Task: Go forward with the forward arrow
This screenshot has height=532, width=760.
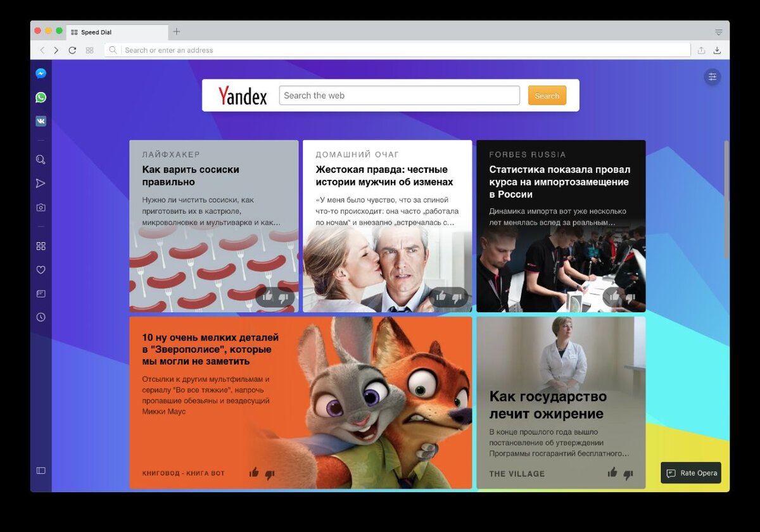Action: [x=56, y=50]
